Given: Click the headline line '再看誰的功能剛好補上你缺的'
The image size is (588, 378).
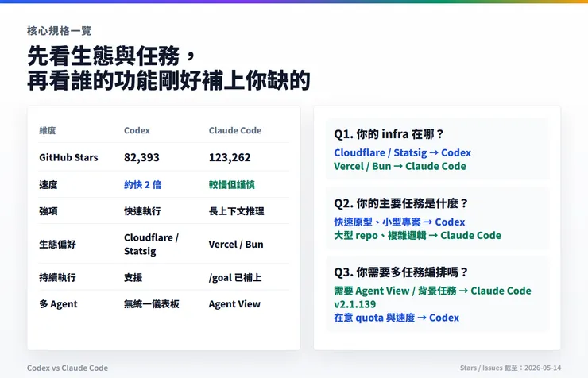Looking at the screenshot, I should click(168, 79).
